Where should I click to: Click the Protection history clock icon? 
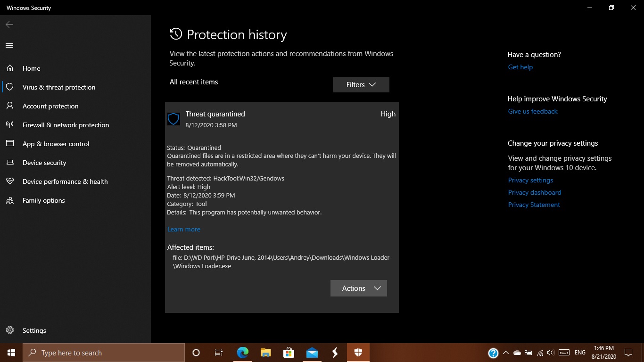[x=176, y=34]
